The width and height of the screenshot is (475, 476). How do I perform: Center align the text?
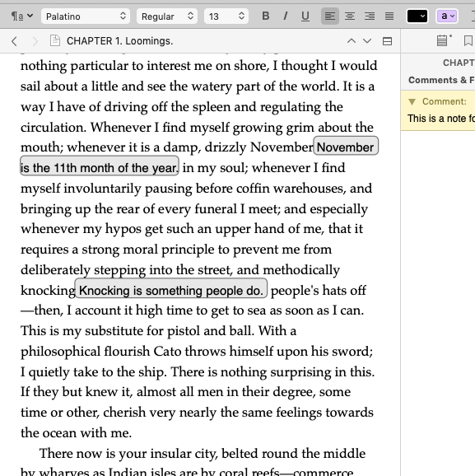click(350, 16)
